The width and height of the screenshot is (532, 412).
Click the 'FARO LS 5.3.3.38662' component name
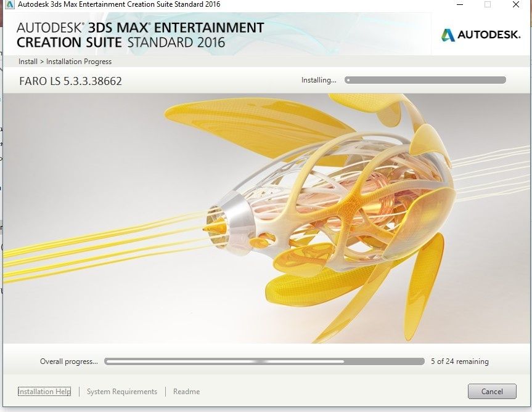pos(70,81)
